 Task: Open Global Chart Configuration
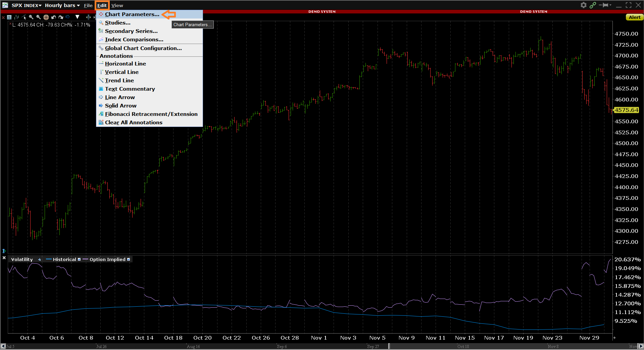coord(149,48)
